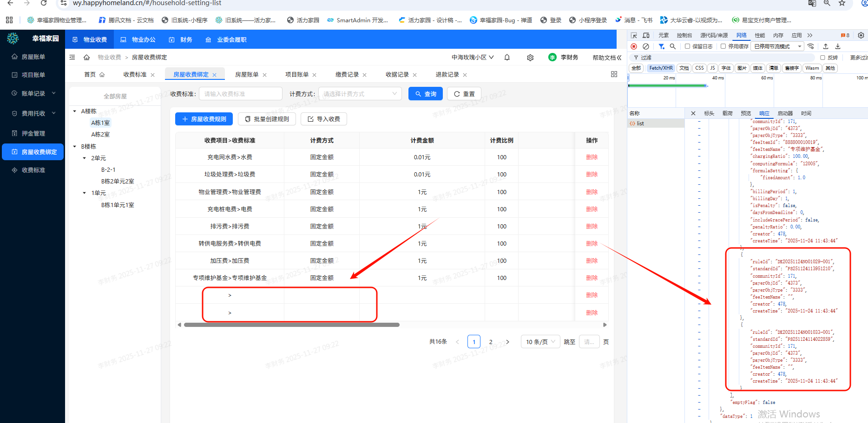Stop recording the network log
This screenshot has height=423, width=868.
pyautogui.click(x=634, y=46)
